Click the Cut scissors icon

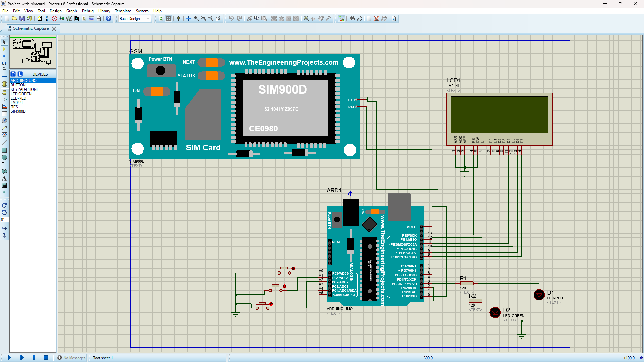pyautogui.click(x=249, y=19)
